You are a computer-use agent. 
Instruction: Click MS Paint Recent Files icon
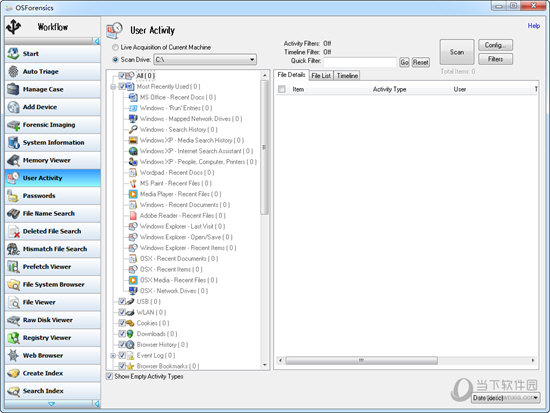point(133,183)
